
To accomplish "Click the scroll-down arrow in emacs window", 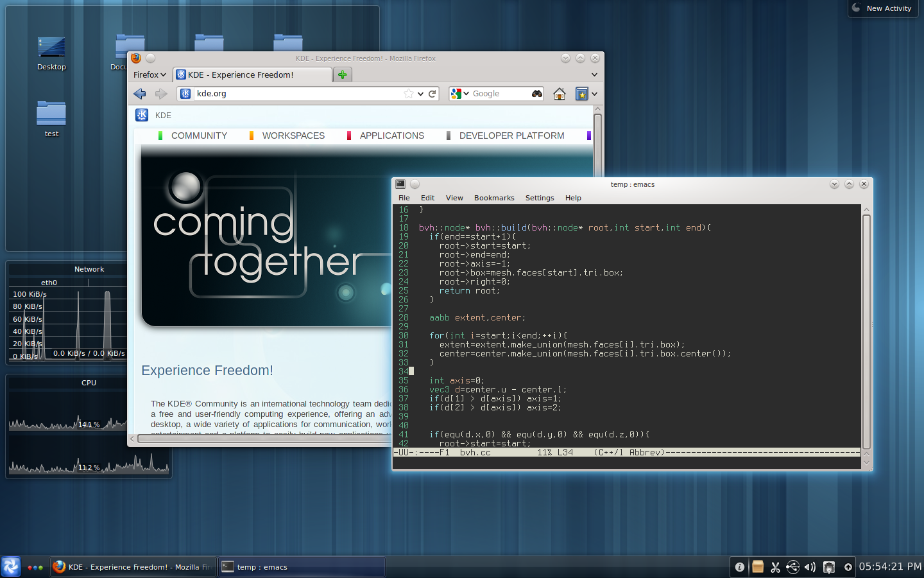I will click(x=866, y=462).
